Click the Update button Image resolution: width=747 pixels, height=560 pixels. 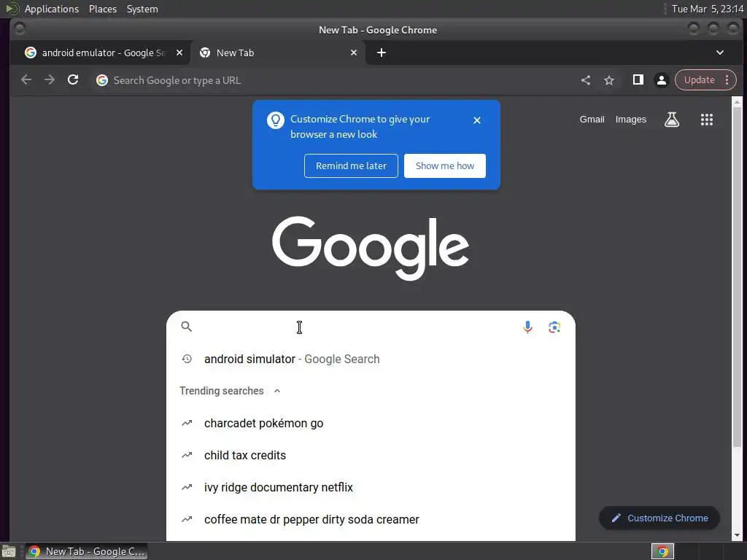tap(699, 80)
